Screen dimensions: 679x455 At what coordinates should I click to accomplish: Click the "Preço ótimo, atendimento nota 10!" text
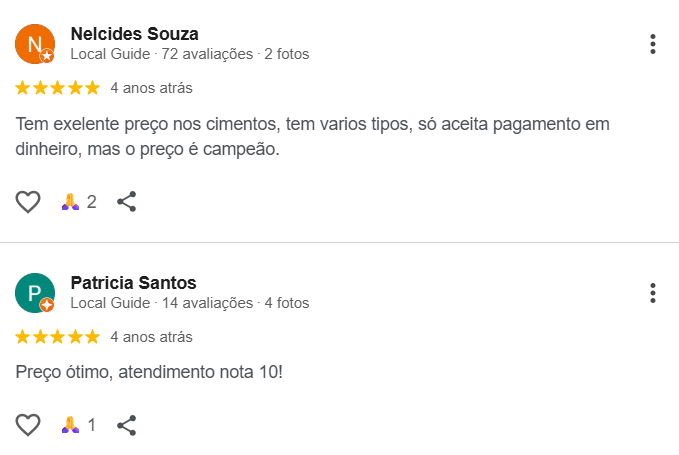tap(149, 372)
